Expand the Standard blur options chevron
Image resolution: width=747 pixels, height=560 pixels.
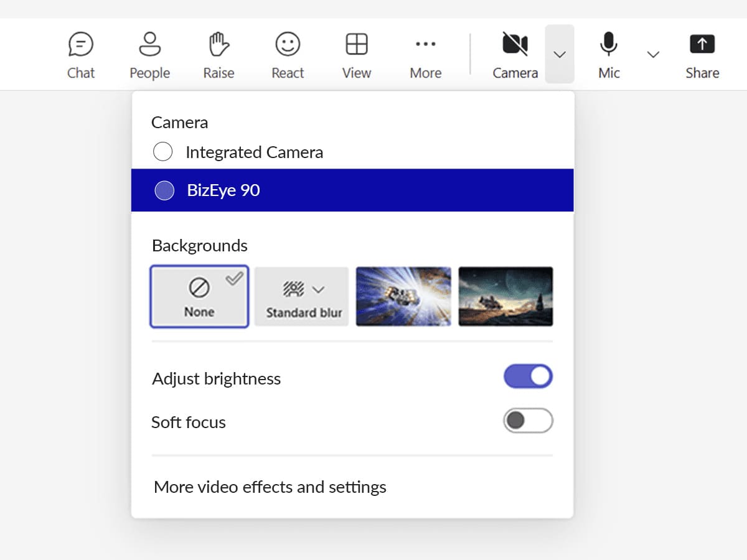click(319, 289)
